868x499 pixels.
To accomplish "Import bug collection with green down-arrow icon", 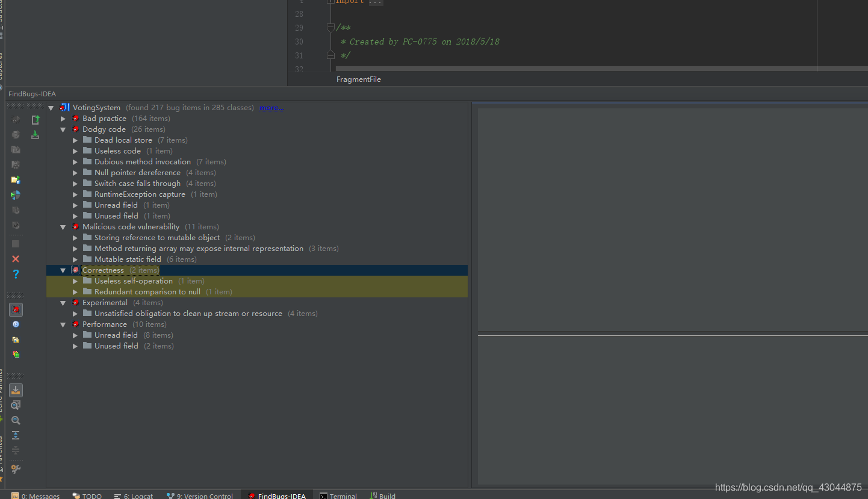I will (36, 135).
